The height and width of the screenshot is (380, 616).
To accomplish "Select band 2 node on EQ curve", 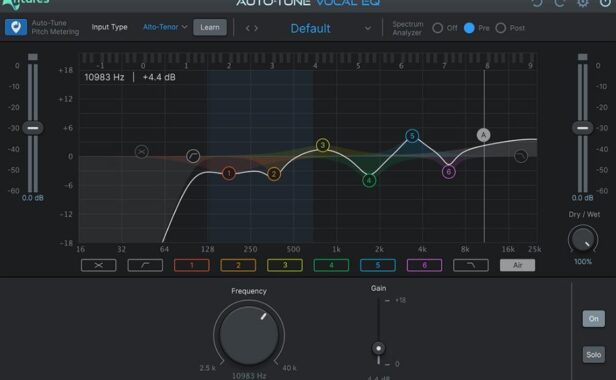I will 274,174.
